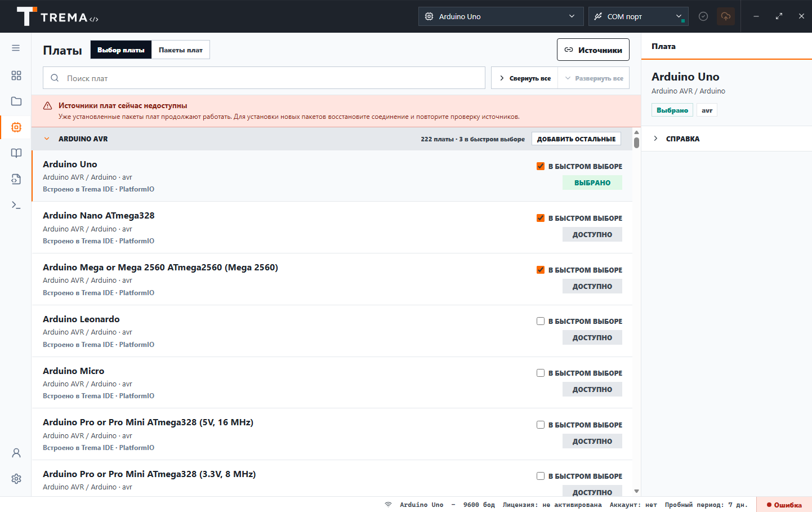Viewport: 812px width, 512px height.
Task: Open the Arduino Uno board dropdown
Action: tap(501, 16)
